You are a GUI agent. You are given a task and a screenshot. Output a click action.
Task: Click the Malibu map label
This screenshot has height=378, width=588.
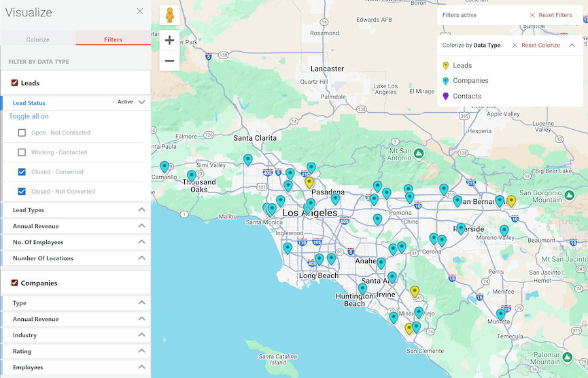coord(228,216)
